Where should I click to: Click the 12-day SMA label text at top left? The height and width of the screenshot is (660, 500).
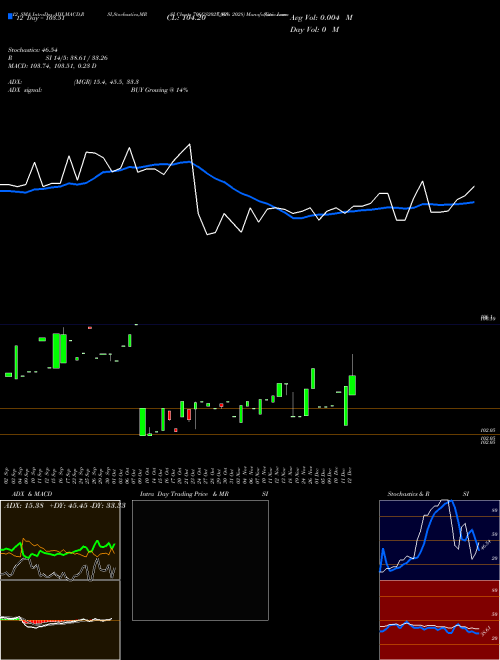click(40, 18)
